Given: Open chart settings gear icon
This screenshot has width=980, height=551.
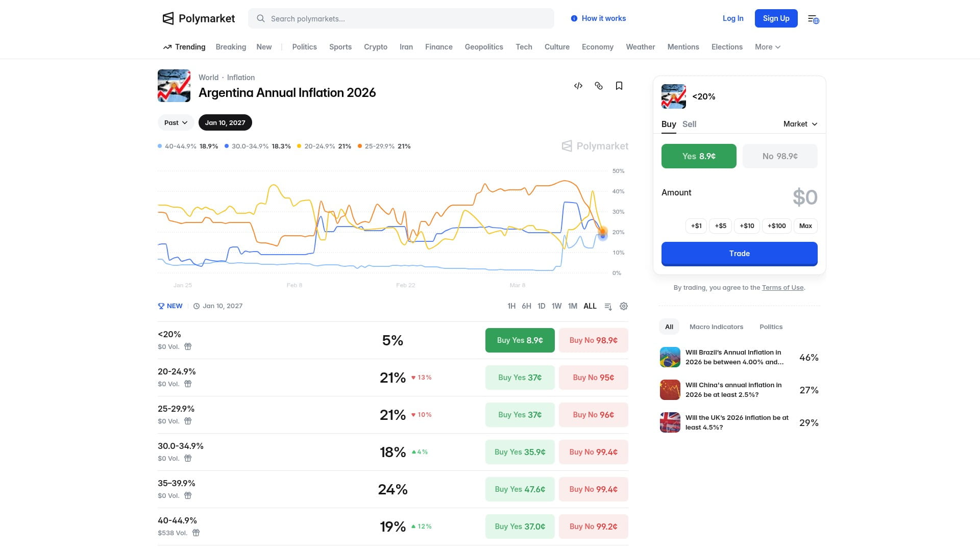Looking at the screenshot, I should 624,306.
